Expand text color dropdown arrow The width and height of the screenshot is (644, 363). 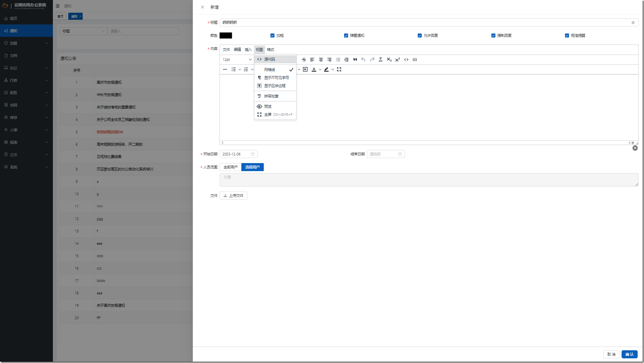(x=320, y=69)
